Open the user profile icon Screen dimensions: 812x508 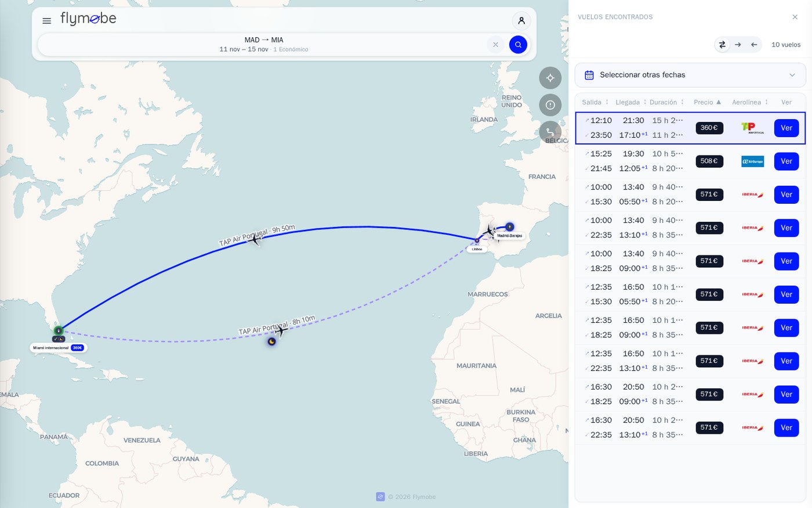coord(521,21)
